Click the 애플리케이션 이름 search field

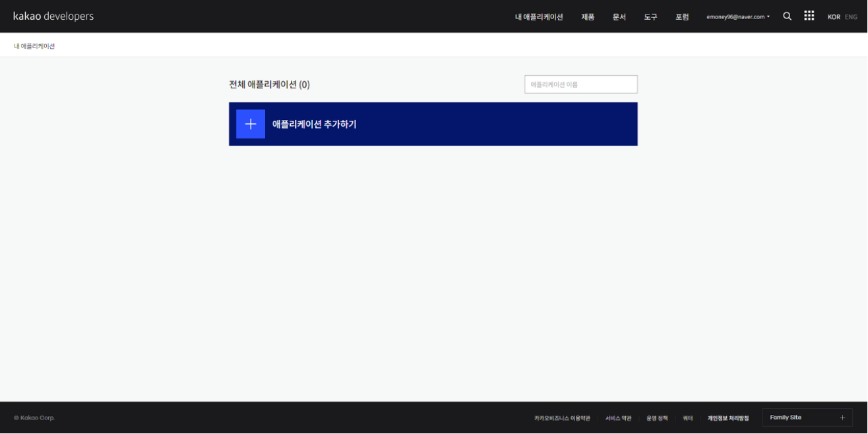pos(580,84)
